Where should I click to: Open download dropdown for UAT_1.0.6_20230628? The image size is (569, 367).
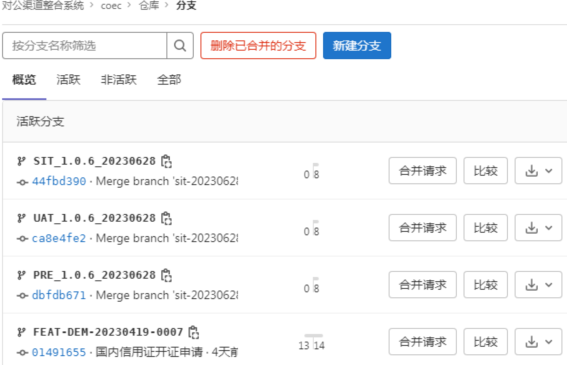pos(539,228)
